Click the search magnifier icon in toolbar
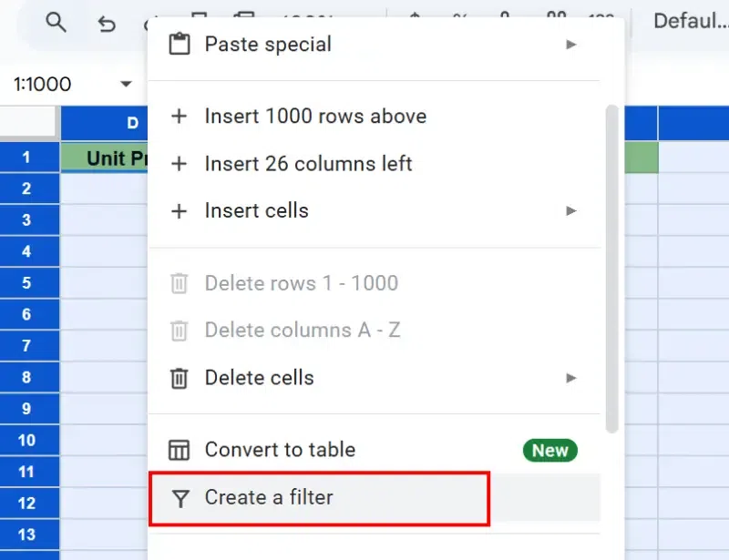The image size is (729, 560). (x=56, y=24)
